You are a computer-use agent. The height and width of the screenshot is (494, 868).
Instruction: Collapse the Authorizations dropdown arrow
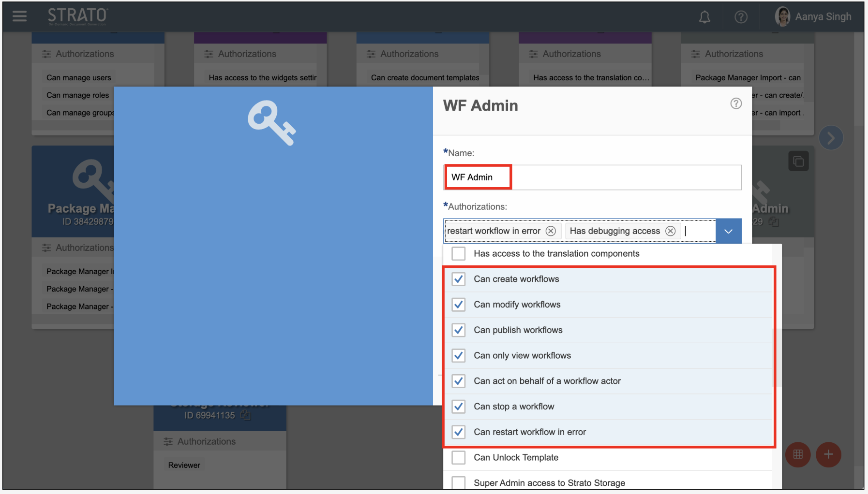(728, 231)
